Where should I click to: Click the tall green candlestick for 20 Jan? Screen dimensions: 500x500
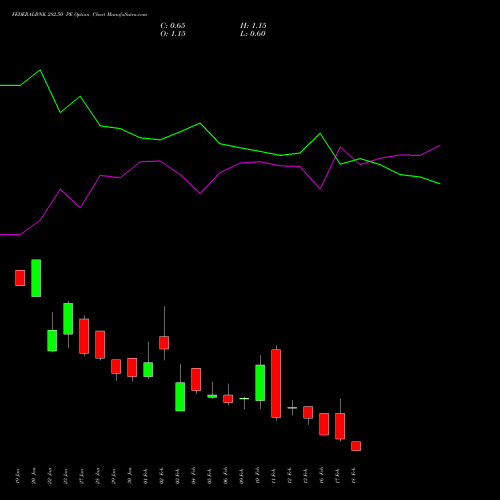point(36,278)
